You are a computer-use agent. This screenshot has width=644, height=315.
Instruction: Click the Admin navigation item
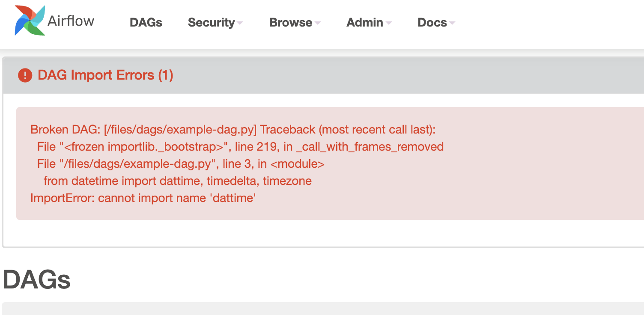tap(364, 22)
